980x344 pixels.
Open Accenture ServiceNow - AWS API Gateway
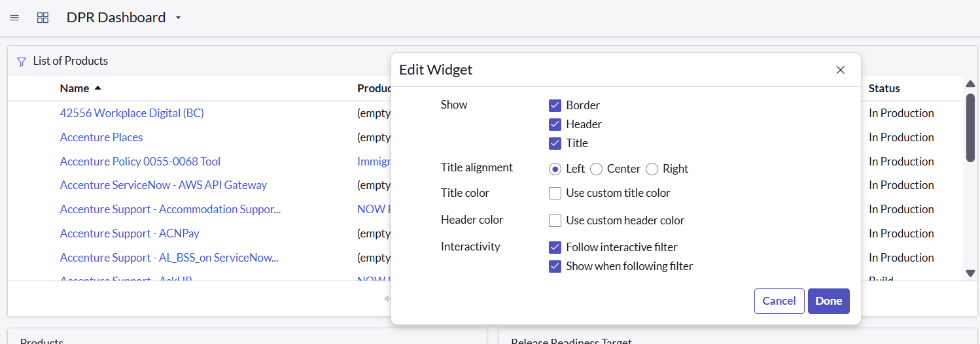[164, 185]
